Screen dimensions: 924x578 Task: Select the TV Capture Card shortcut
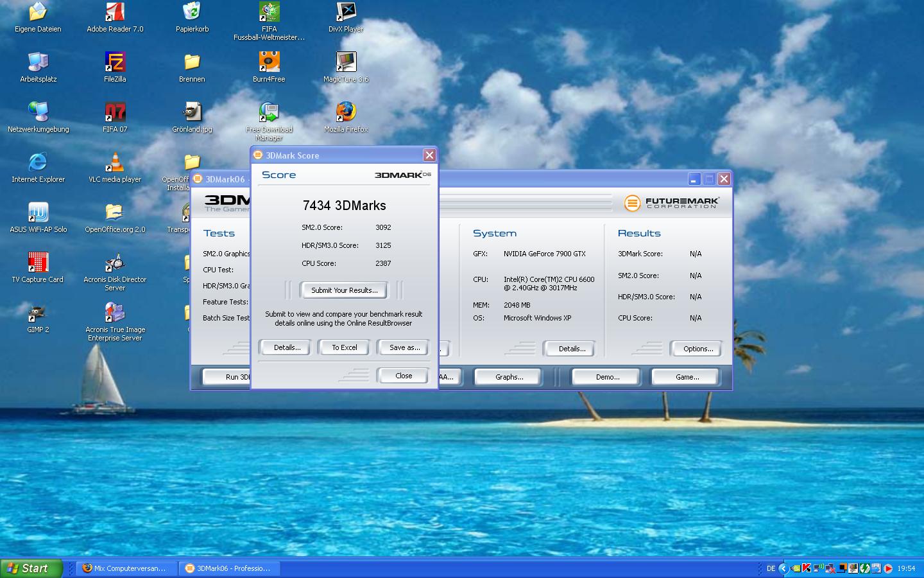coord(38,268)
